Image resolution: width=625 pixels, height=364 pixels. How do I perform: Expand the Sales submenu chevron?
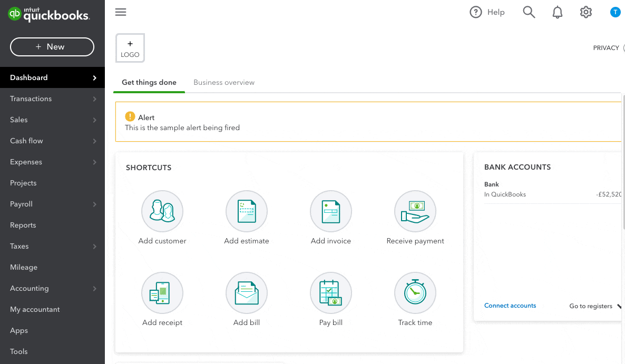pyautogui.click(x=94, y=120)
